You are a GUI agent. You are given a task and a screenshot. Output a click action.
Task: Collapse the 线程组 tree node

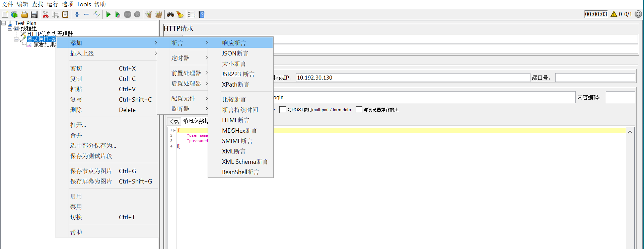10,28
